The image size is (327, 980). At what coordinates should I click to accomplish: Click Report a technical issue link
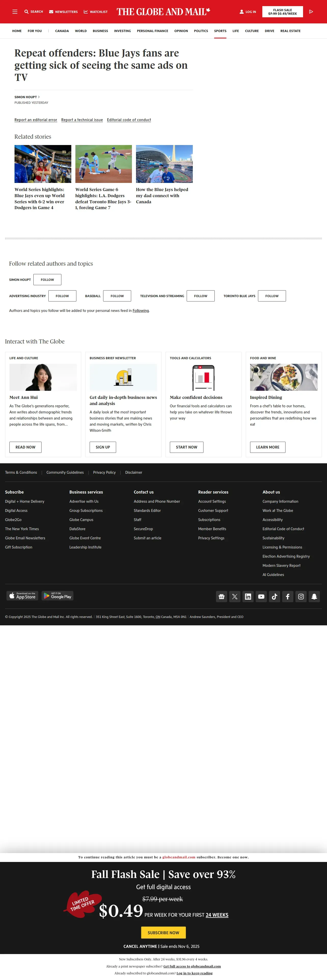82,120
